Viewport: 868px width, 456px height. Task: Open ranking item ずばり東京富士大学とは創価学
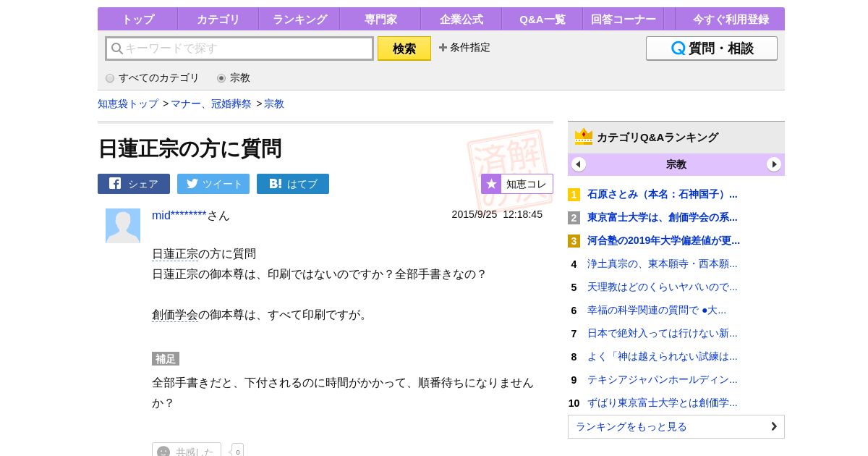[x=663, y=403]
